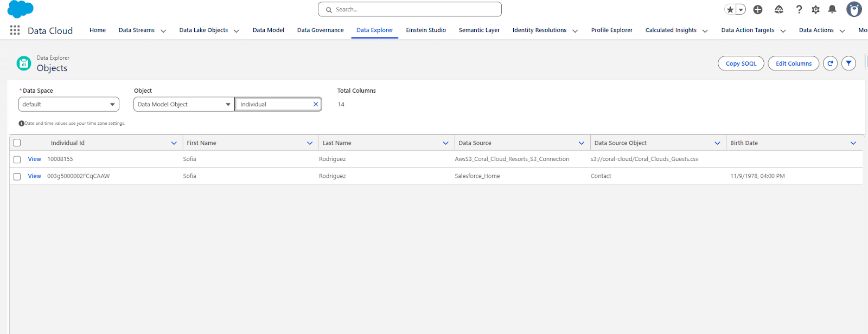Image resolution: width=868 pixels, height=334 pixels.
Task: Switch to the Data Governance tab
Action: pos(320,30)
